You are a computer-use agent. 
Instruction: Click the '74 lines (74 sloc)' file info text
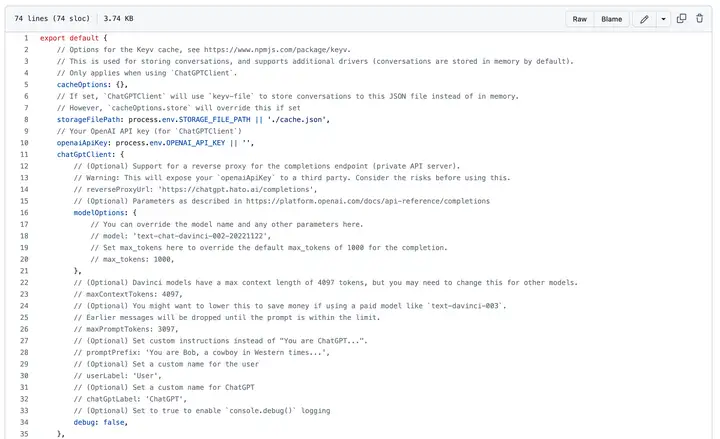[x=47, y=18]
